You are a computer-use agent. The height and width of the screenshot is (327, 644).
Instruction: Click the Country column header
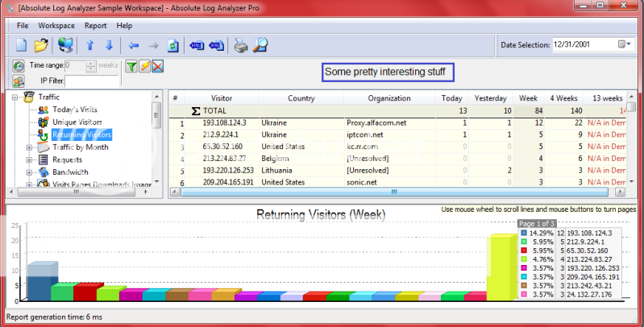[301, 97]
